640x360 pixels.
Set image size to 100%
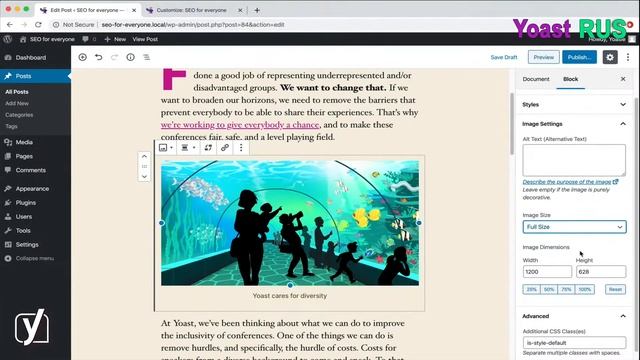(584, 289)
